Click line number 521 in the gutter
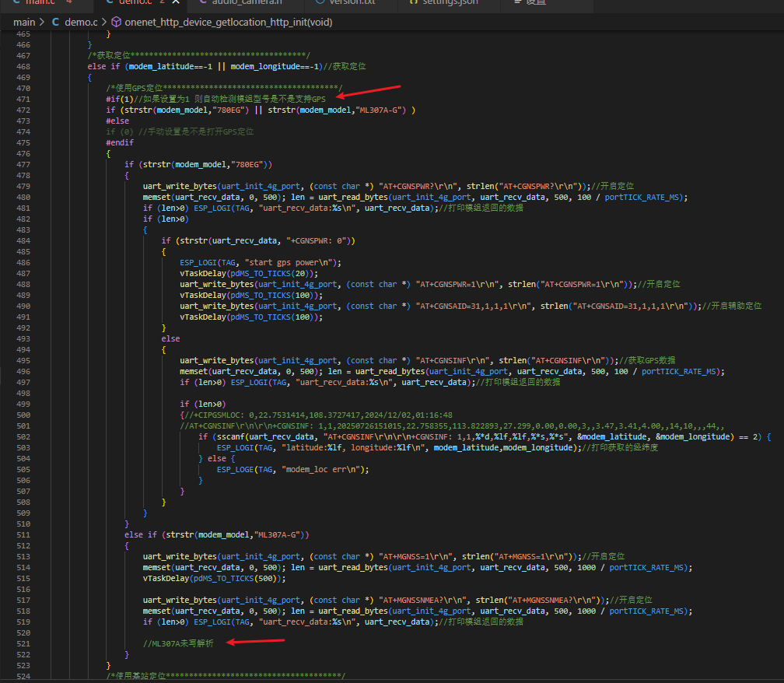784x683 pixels. tap(23, 643)
